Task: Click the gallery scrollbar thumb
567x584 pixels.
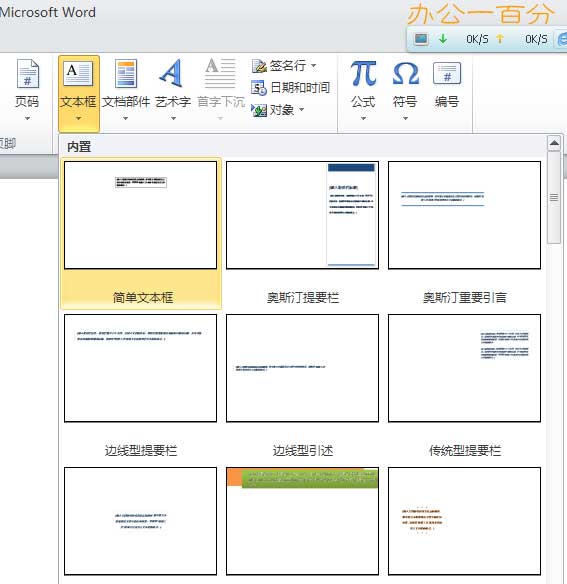Action: (x=554, y=197)
